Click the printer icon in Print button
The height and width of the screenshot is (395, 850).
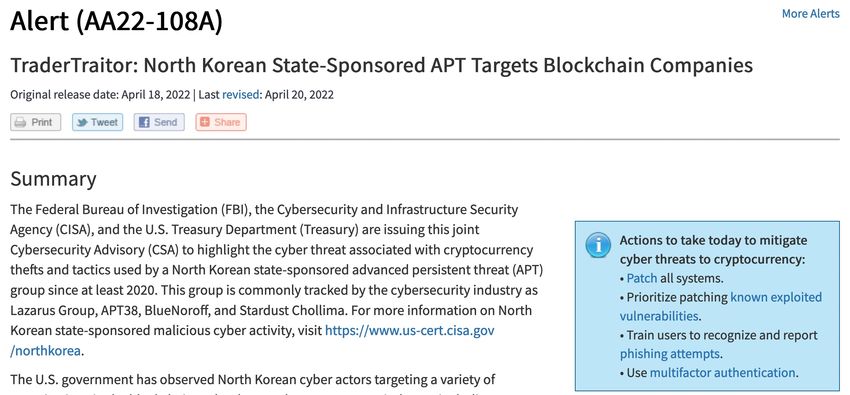(21, 122)
